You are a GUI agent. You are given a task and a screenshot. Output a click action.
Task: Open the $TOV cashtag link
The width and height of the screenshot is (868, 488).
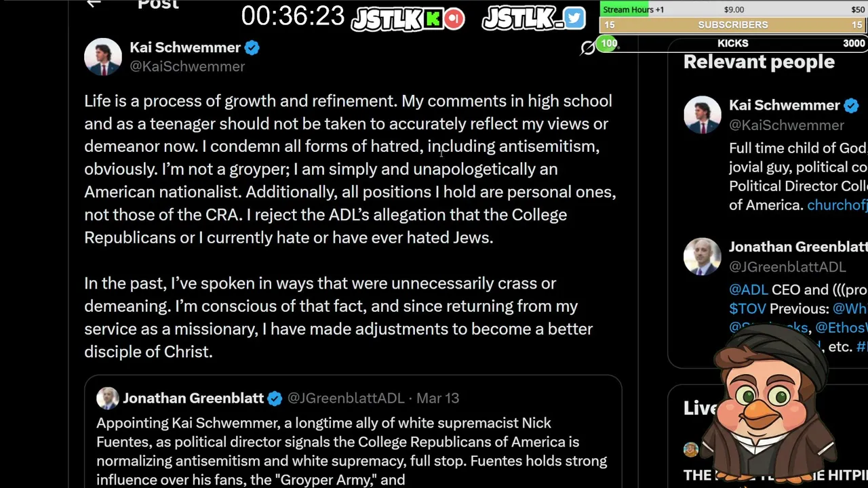tap(747, 308)
